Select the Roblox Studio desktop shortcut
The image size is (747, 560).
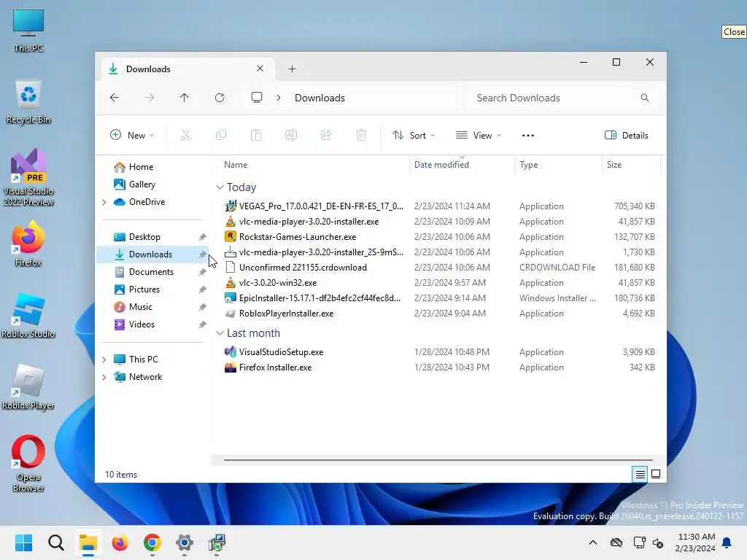28,315
